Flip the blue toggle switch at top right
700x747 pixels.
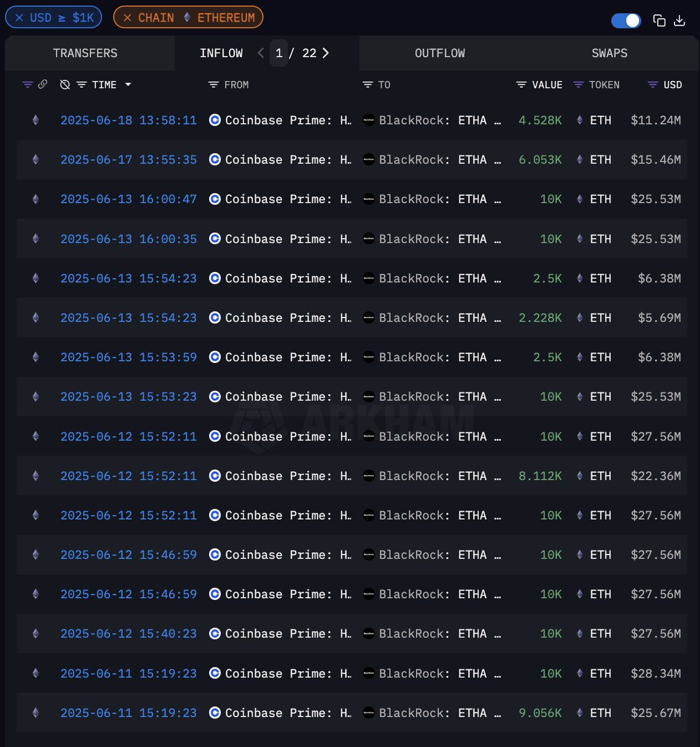[626, 21]
